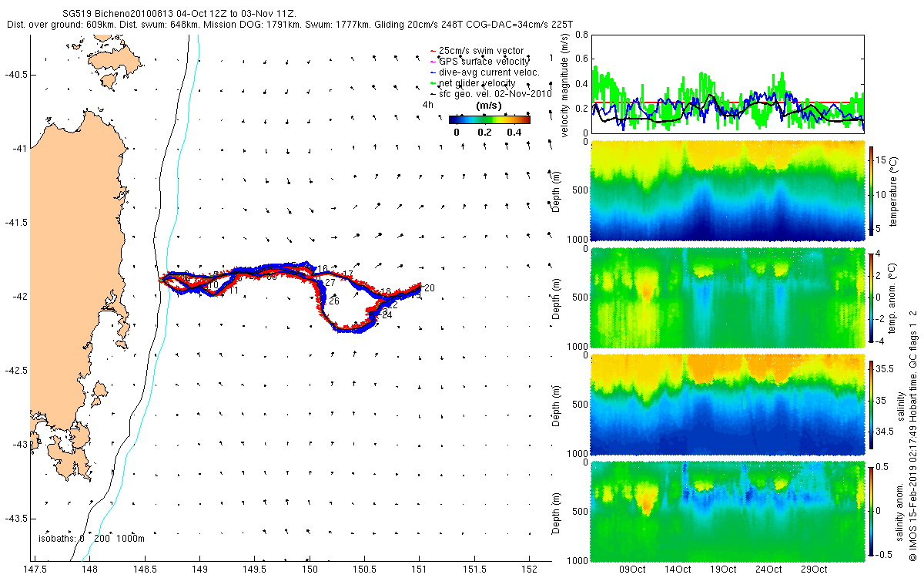
Task: Click the '0.6' tick on the velocity magnitude axis
Action: click(581, 59)
